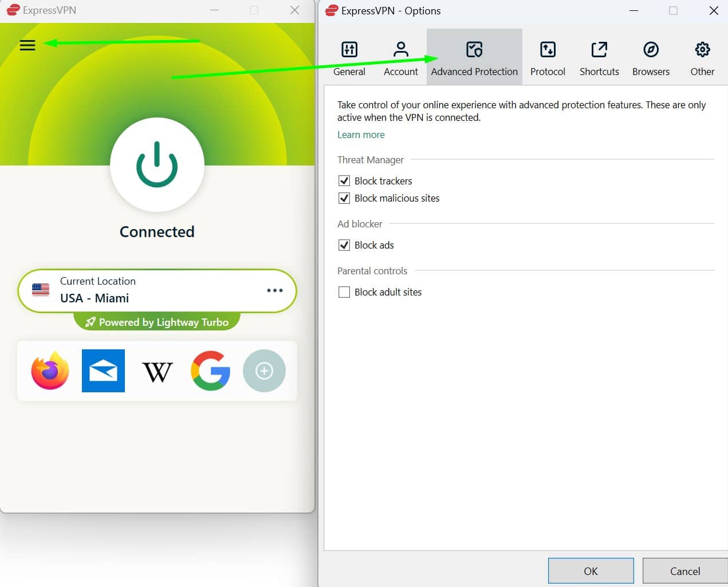Viewport: 728px width, 587px height.
Task: Toggle Block malicious sites checkbox
Action: (344, 198)
